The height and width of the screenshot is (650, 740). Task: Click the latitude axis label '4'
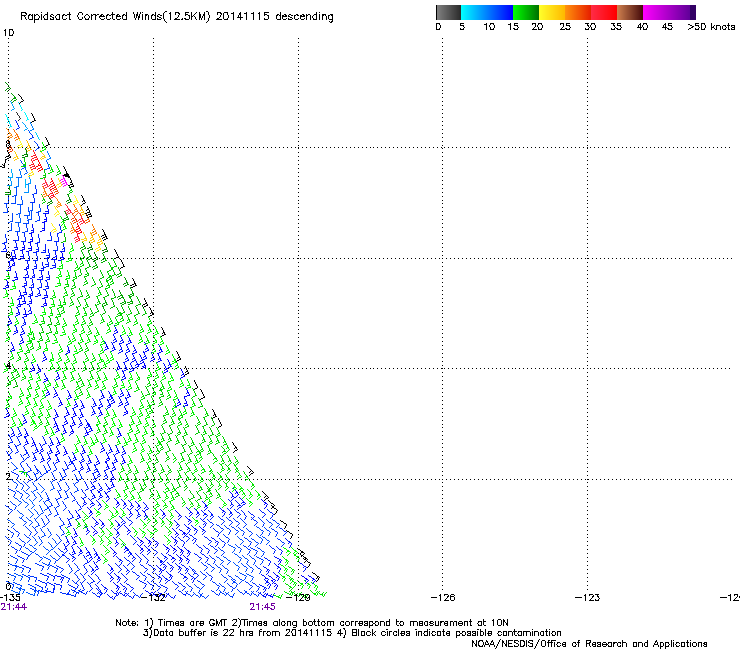tap(8, 366)
